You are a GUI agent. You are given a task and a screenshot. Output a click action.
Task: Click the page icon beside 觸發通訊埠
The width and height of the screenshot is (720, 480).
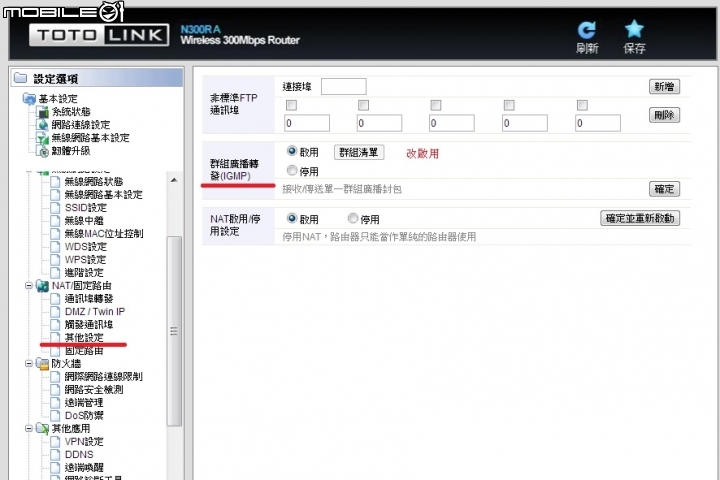55,325
